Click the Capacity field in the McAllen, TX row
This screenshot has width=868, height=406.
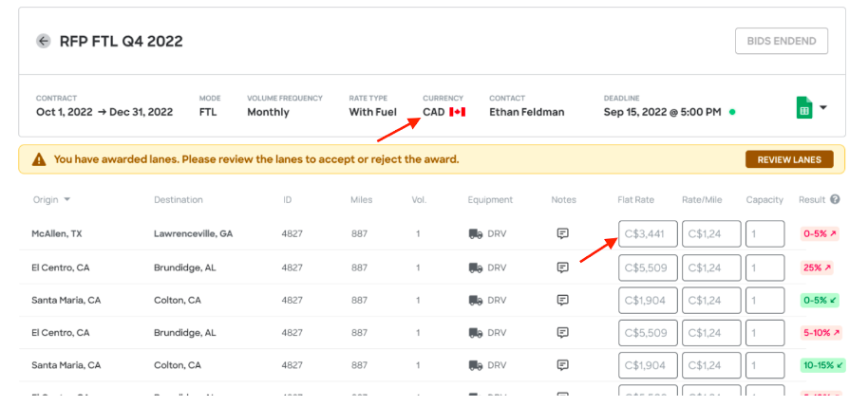pos(765,234)
